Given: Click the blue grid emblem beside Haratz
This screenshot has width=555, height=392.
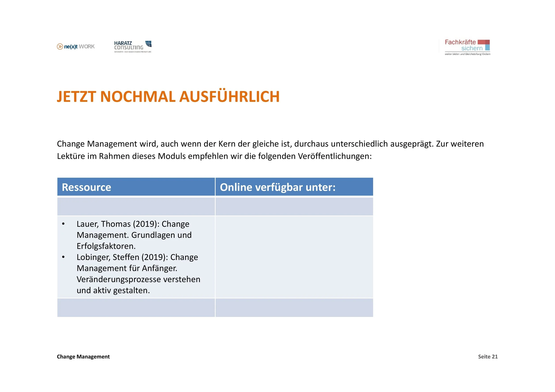Looking at the screenshot, I should click(149, 44).
